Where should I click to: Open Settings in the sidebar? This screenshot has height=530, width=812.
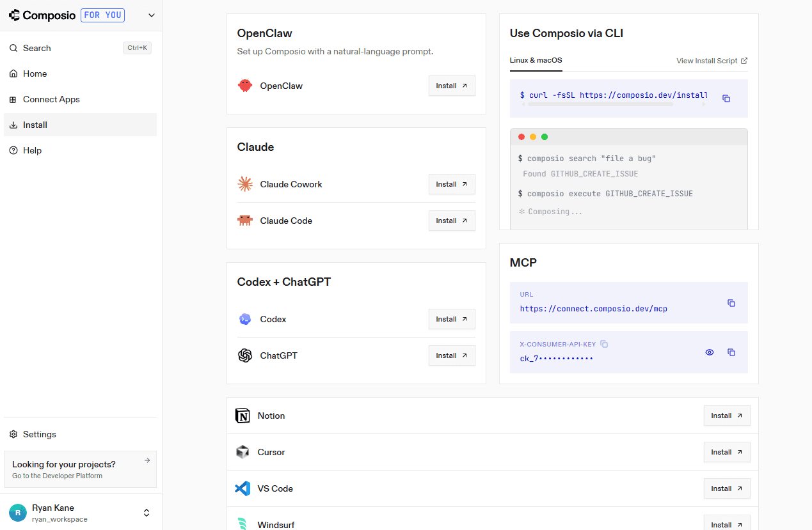point(80,434)
